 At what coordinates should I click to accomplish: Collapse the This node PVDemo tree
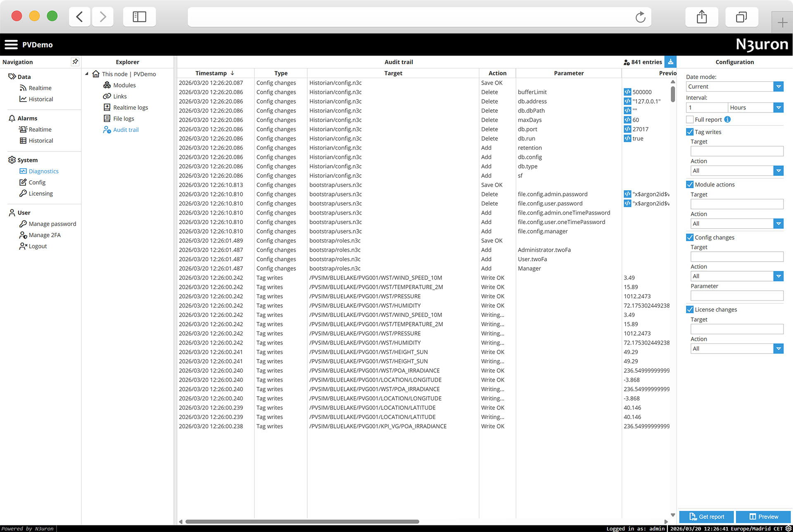point(87,74)
